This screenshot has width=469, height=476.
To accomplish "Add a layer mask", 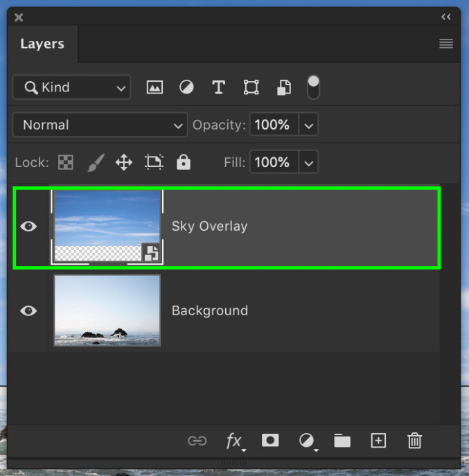I will pos(270,441).
